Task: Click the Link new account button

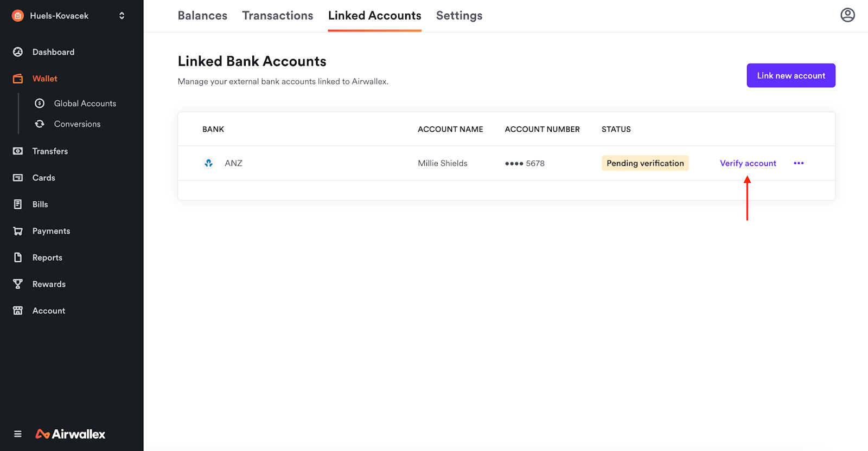Action: (790, 76)
